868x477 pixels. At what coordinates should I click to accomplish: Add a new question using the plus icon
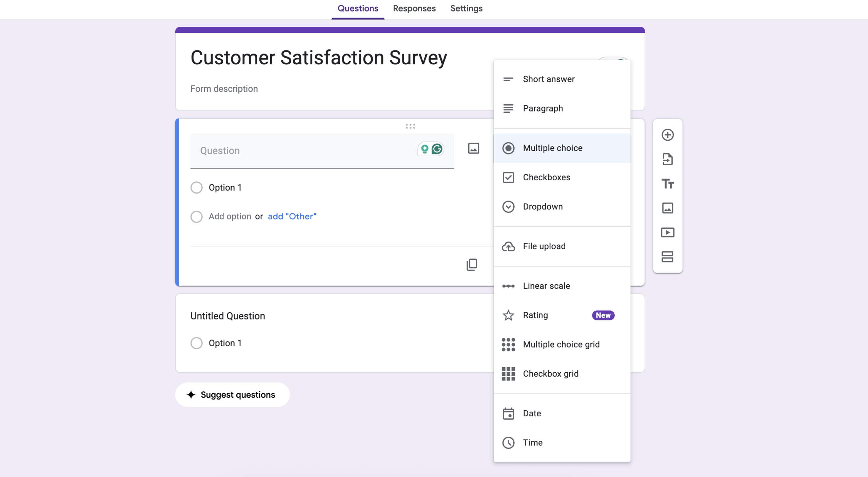coord(668,134)
